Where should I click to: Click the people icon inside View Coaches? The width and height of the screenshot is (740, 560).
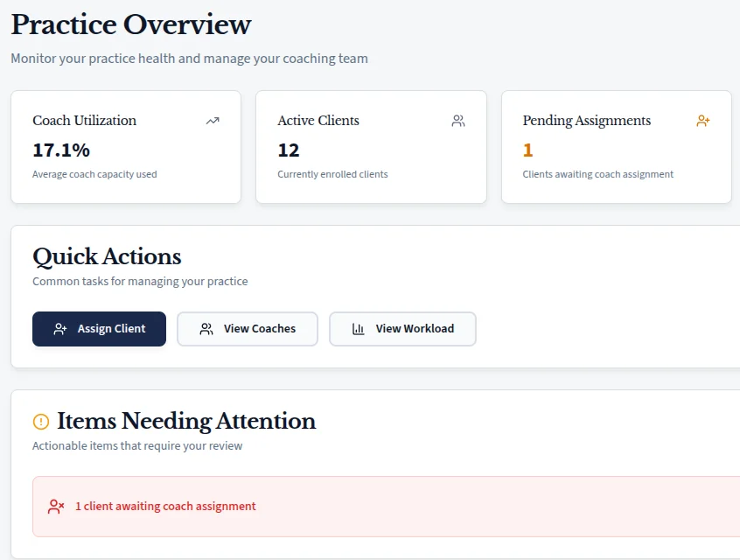tap(206, 329)
